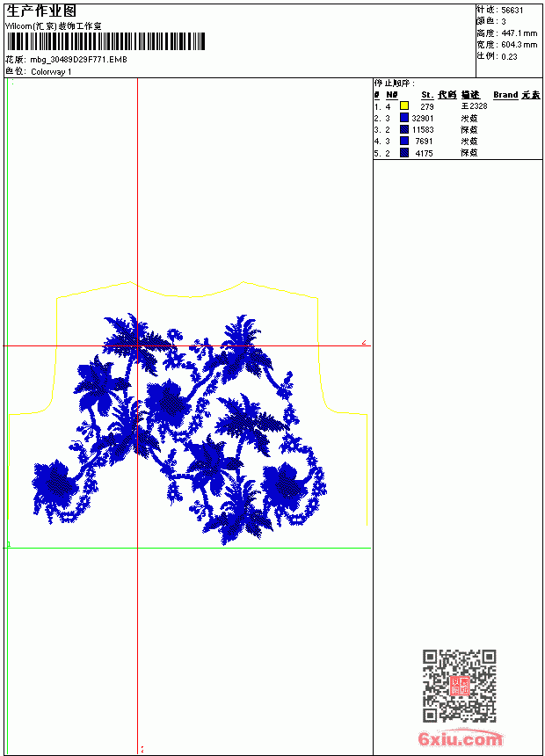Click the hatched swatch beside stitch count 4175
Screen dimensions: 545x756
point(404,153)
